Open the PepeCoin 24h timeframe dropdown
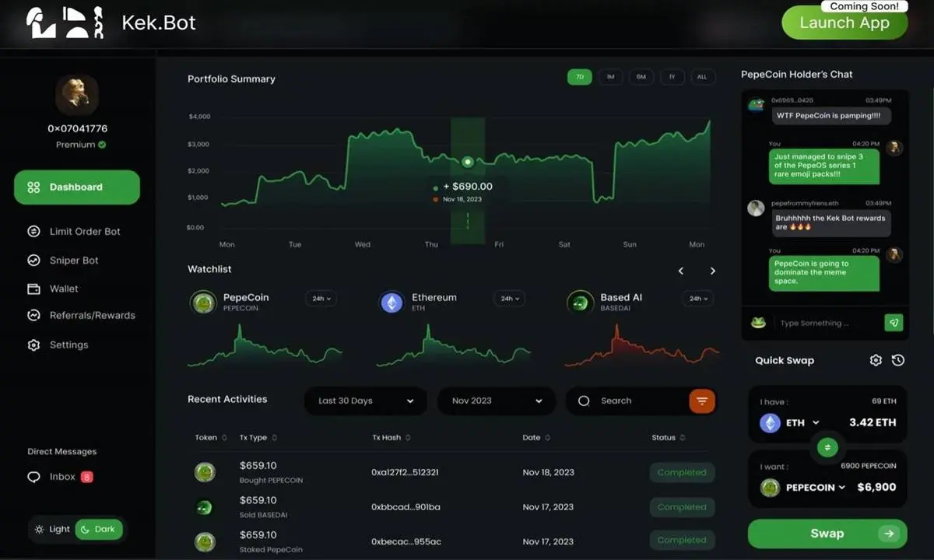The width and height of the screenshot is (934, 560). click(320, 299)
